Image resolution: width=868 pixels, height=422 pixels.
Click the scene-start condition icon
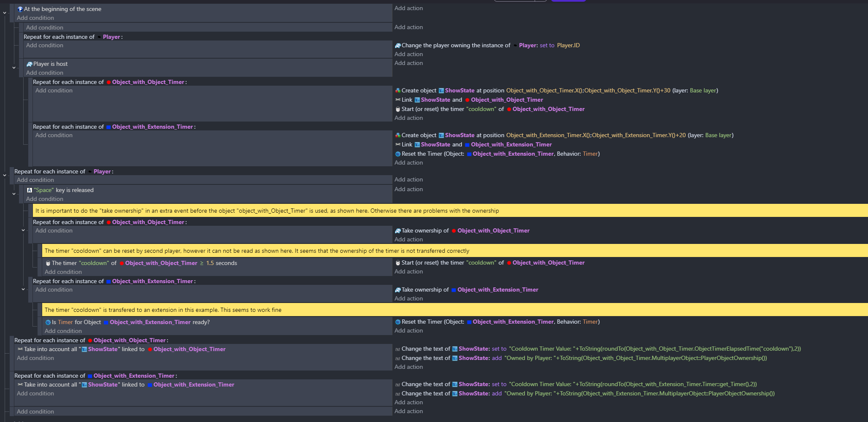pyautogui.click(x=20, y=9)
